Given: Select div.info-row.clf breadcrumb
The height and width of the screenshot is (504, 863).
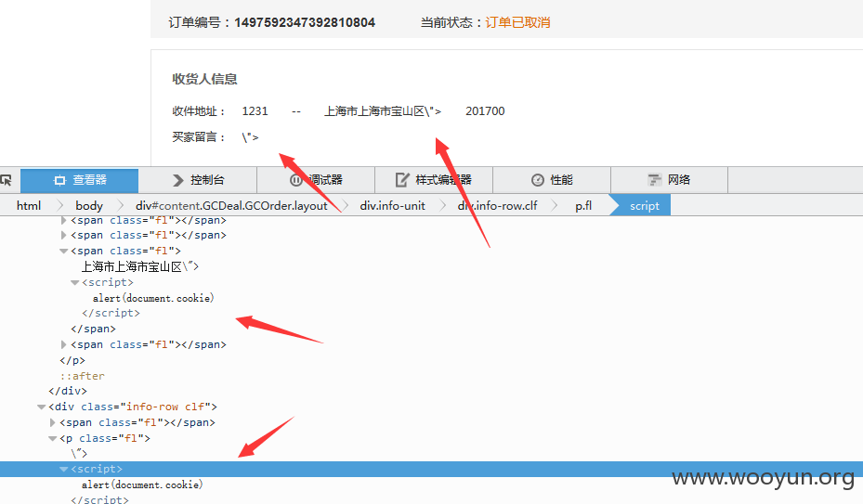Looking at the screenshot, I should click(x=497, y=206).
